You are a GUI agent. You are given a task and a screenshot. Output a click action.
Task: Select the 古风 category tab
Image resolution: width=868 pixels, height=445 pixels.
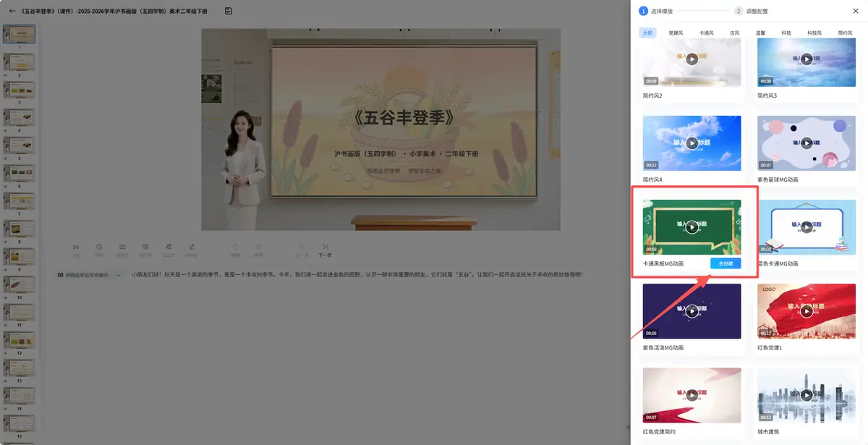pos(735,33)
